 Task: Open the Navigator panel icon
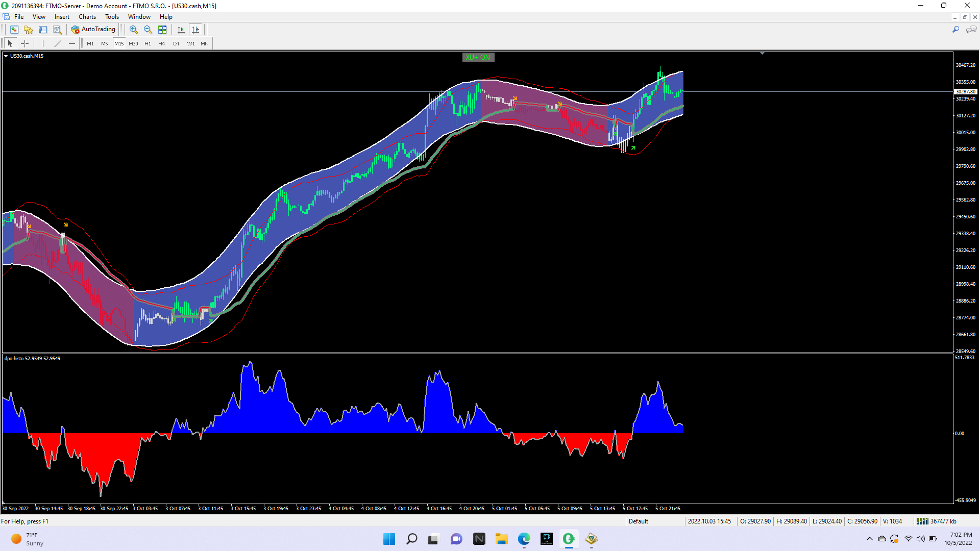pos(29,30)
